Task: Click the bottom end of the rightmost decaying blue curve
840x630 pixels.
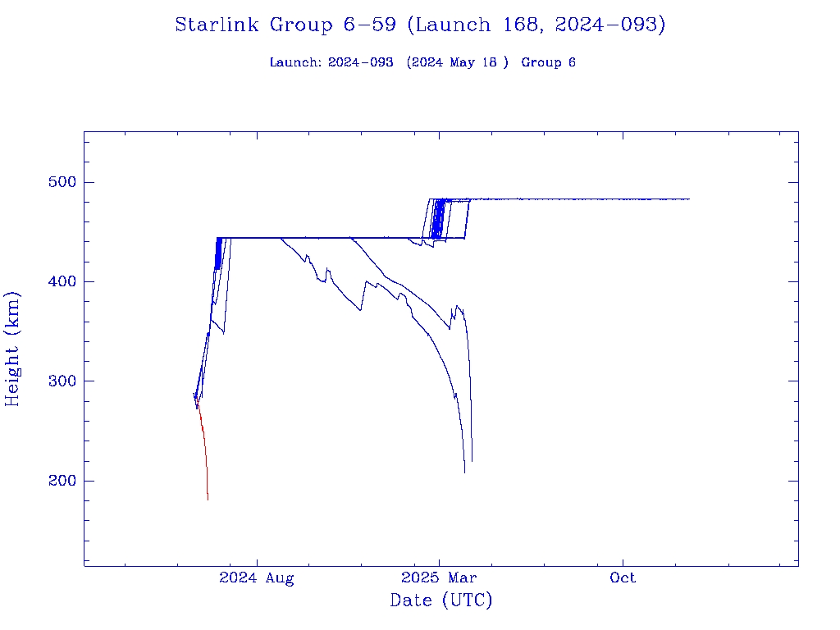Action: (x=471, y=458)
